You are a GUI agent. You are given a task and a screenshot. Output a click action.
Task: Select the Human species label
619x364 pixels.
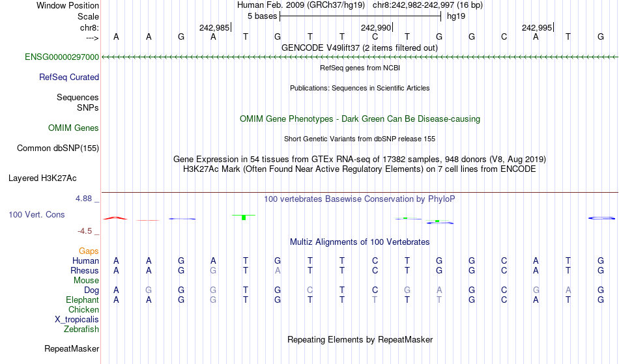point(85,260)
